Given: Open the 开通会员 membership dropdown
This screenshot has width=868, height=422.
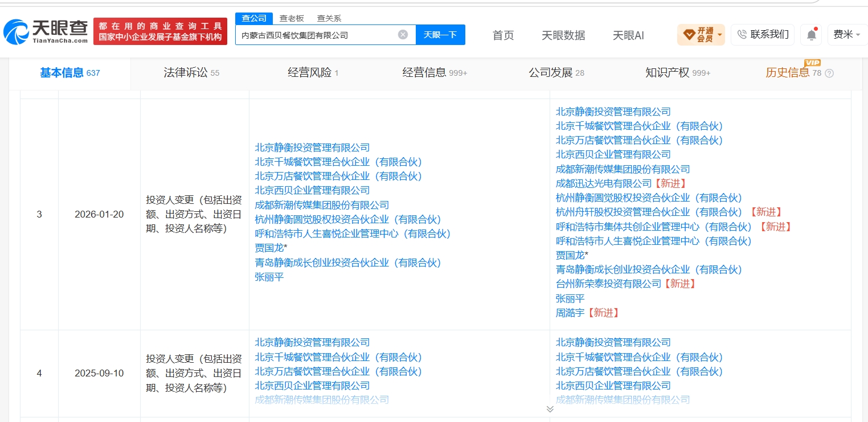Looking at the screenshot, I should pos(701,35).
